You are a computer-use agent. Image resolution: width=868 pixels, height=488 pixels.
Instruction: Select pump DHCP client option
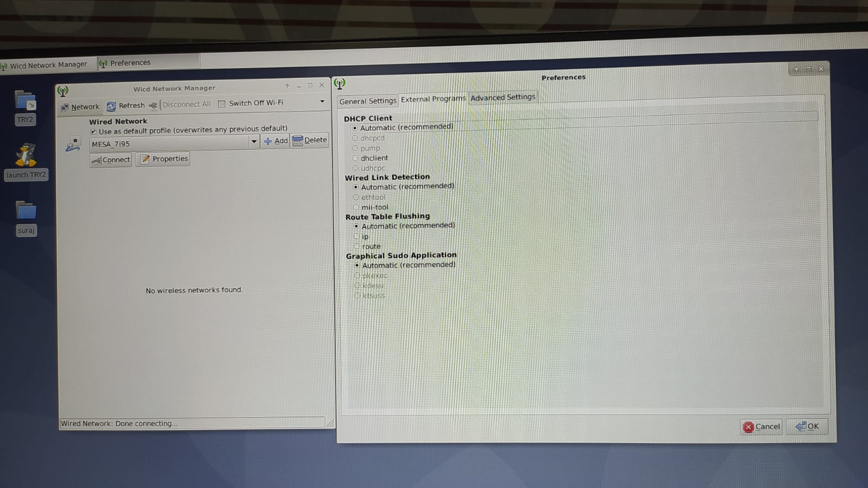[355, 148]
